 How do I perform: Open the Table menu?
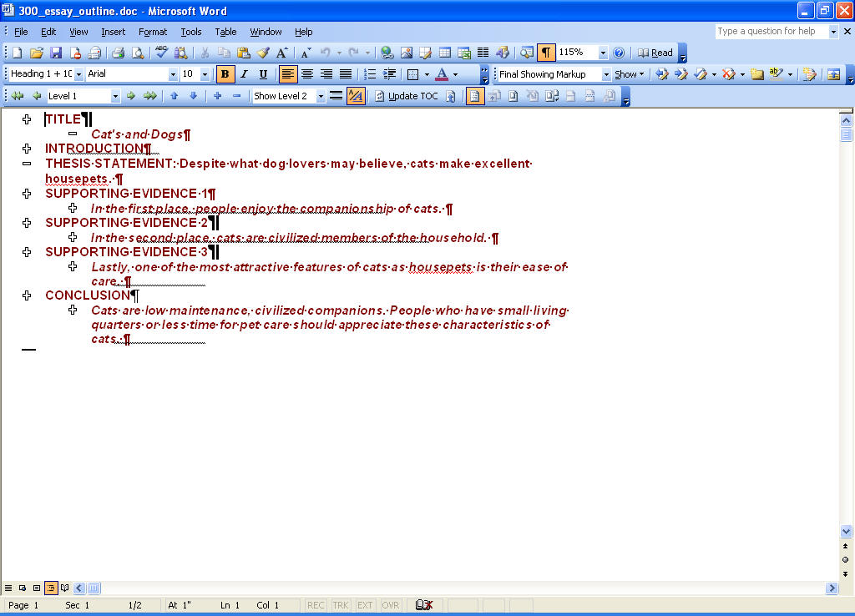pyautogui.click(x=225, y=32)
